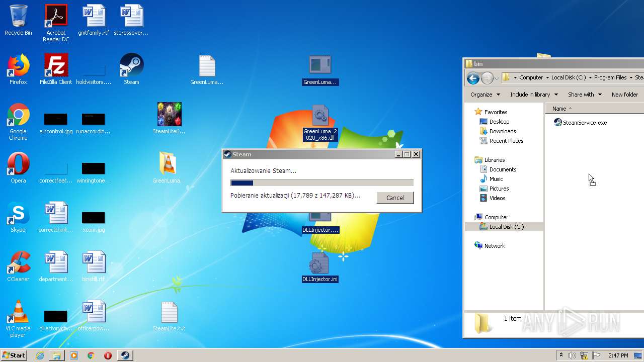Go back in the bin Explorer window
The width and height of the screenshot is (644, 362).
(473, 78)
